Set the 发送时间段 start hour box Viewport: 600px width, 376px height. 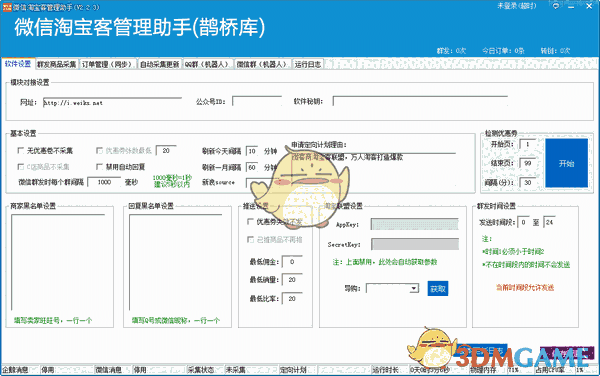[x=523, y=222]
